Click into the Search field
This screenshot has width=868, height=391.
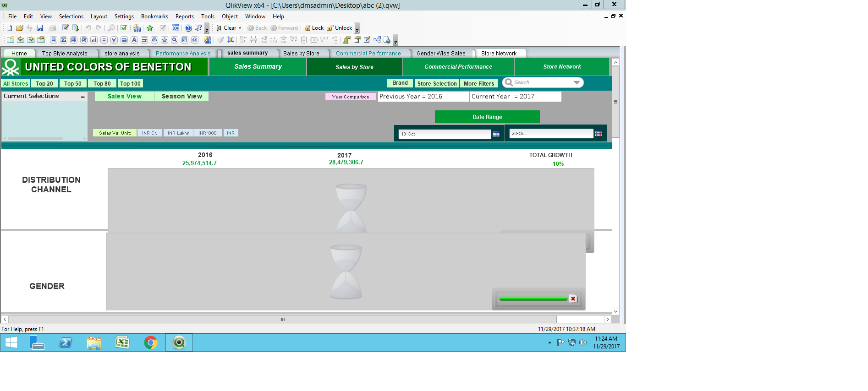pos(542,83)
